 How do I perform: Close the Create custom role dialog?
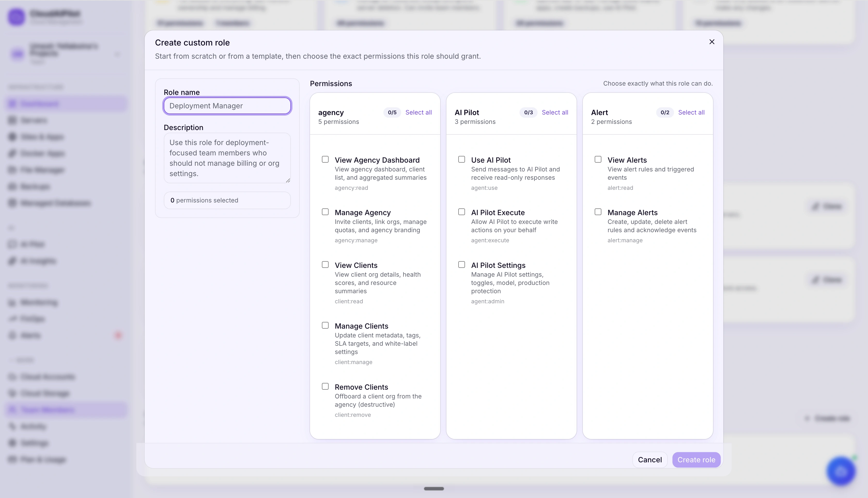pos(712,42)
